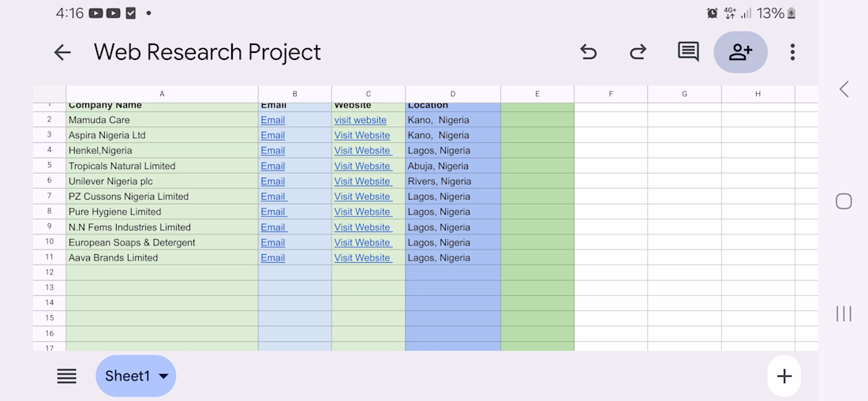Image resolution: width=868 pixels, height=401 pixels.
Task: Open the comments panel
Action: (688, 52)
